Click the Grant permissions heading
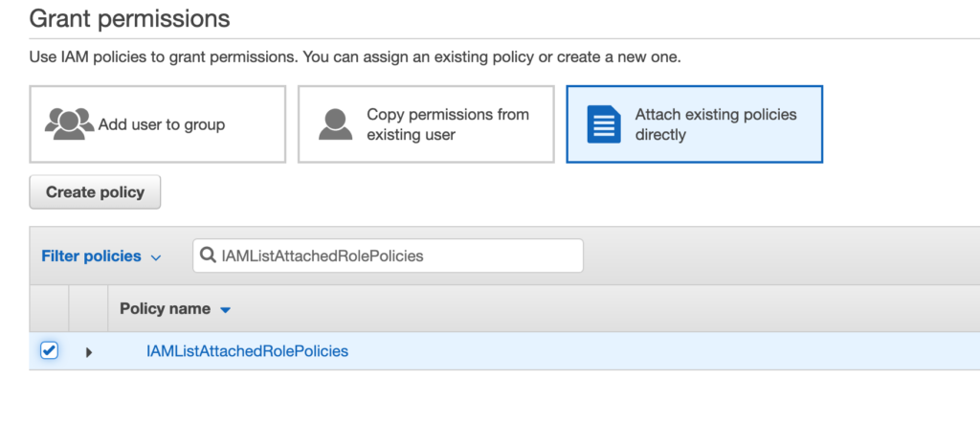Viewport: 980px width, 423px height. tap(129, 18)
